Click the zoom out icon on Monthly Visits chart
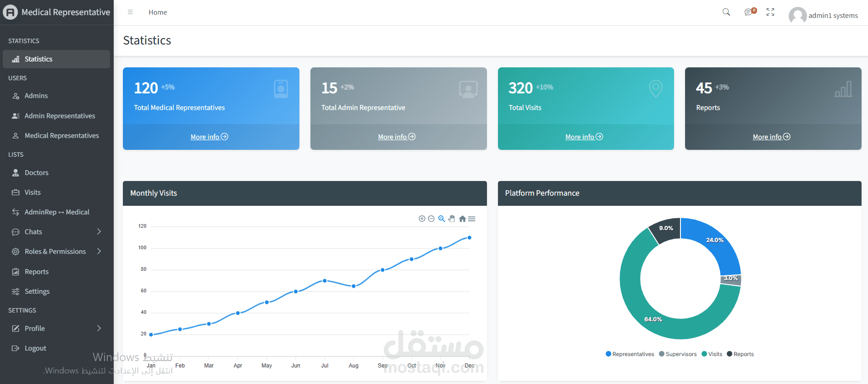 (431, 219)
